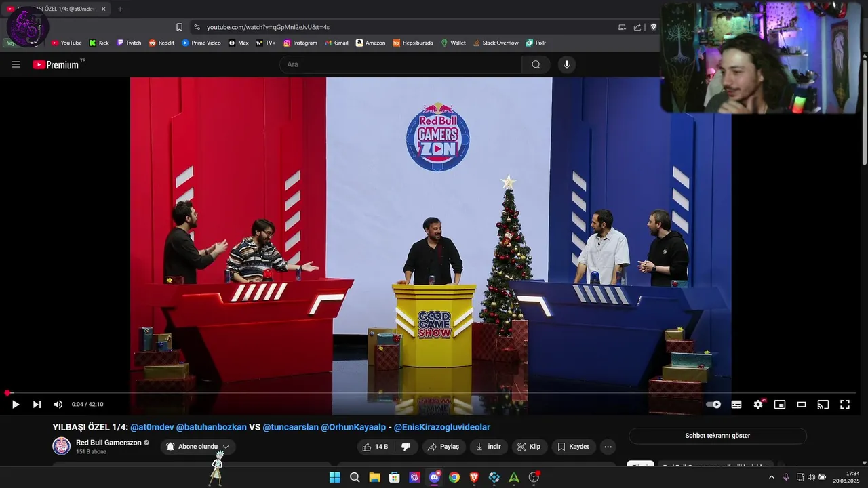Viewport: 868px width, 488px height.
Task: Save video with Kaydet button
Action: click(x=574, y=447)
